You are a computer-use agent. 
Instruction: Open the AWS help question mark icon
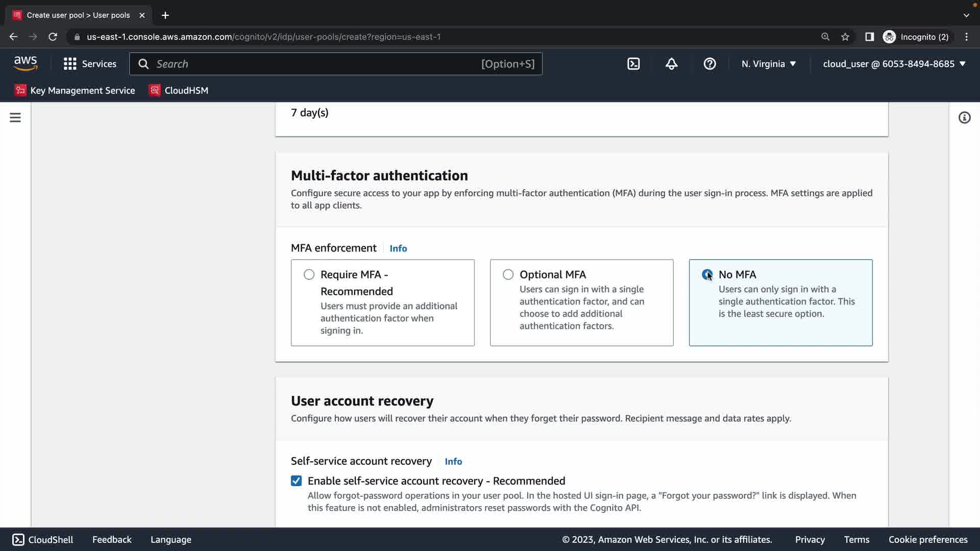click(x=709, y=64)
